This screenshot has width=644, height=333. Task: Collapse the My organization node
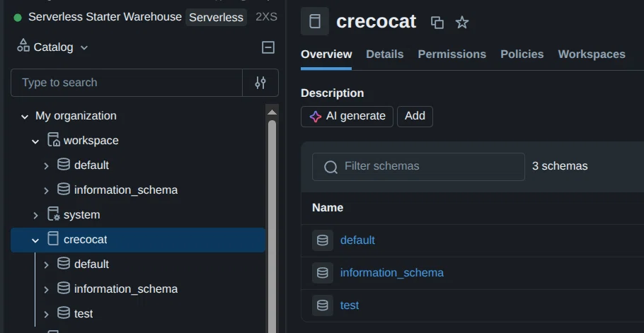tap(25, 117)
